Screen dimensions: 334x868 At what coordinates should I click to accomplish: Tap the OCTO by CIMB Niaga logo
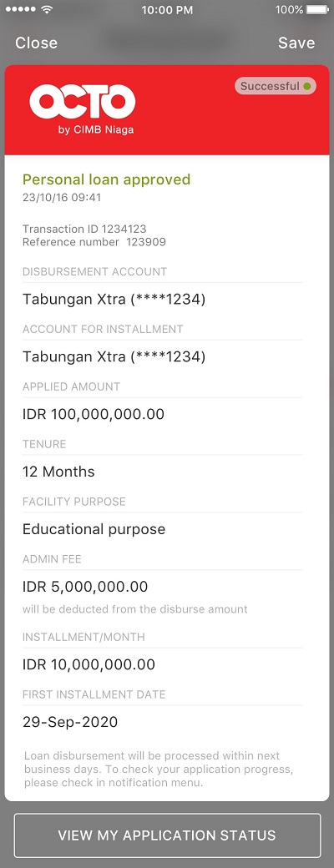coord(82,108)
